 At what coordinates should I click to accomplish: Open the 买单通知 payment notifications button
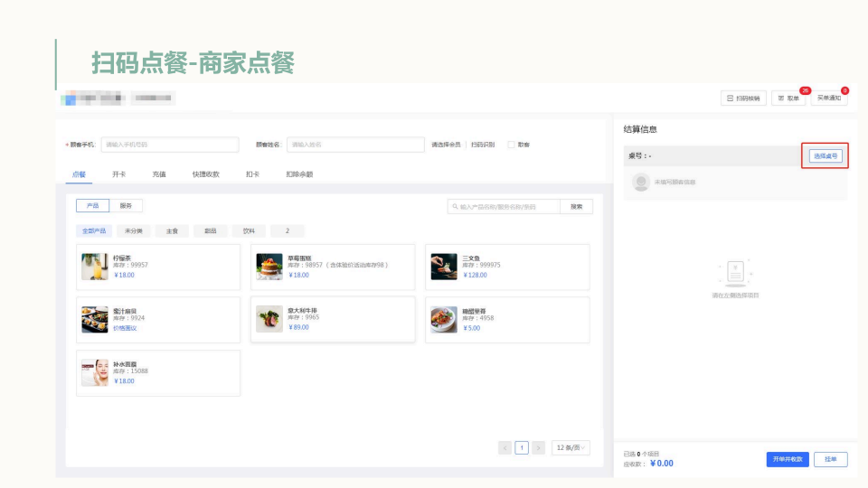829,98
